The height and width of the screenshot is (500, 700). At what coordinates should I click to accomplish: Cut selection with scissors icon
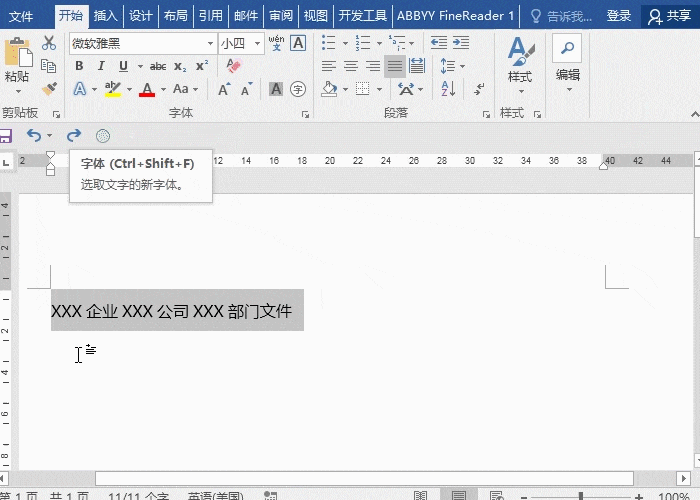[49, 43]
